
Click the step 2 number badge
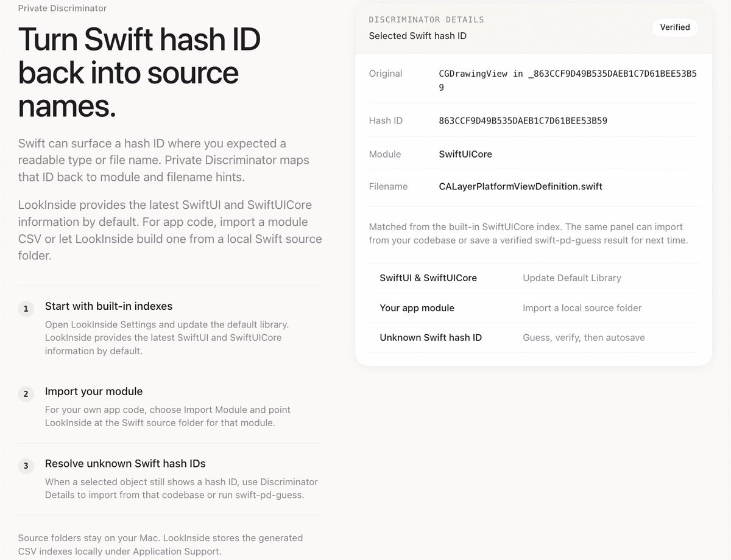[26, 394]
